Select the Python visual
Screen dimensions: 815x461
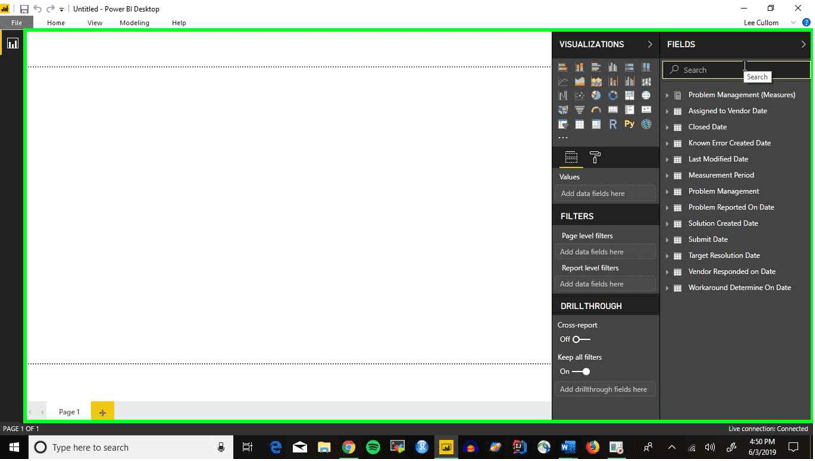[629, 124]
